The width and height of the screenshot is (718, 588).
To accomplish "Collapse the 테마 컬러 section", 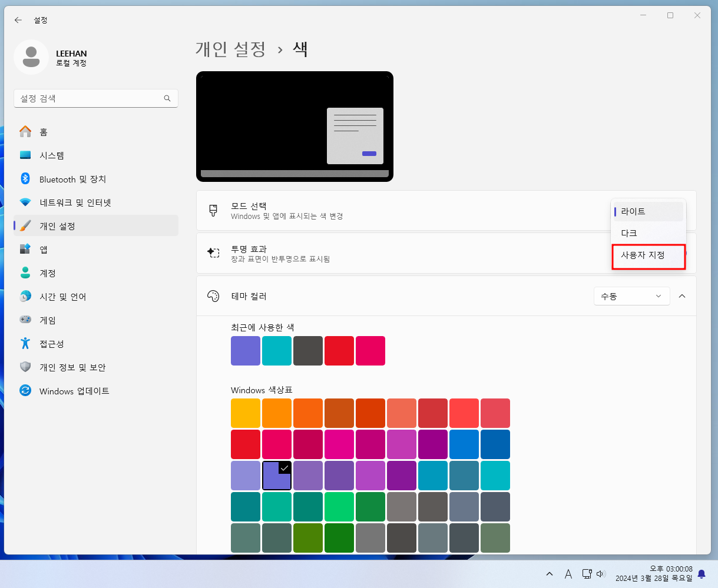I will [682, 296].
